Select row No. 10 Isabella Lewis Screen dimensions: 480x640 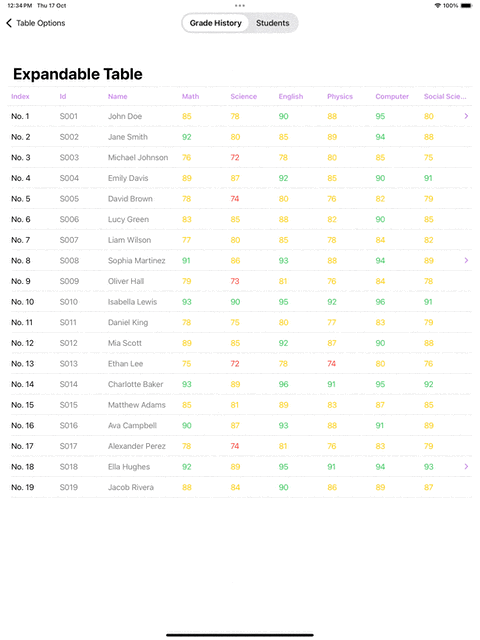pos(240,302)
